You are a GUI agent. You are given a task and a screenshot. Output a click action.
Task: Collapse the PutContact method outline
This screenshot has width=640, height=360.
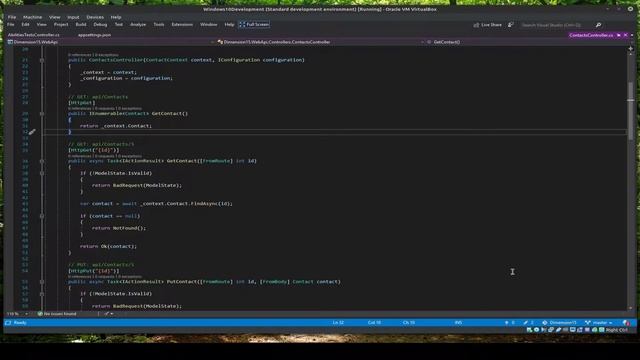click(42, 282)
